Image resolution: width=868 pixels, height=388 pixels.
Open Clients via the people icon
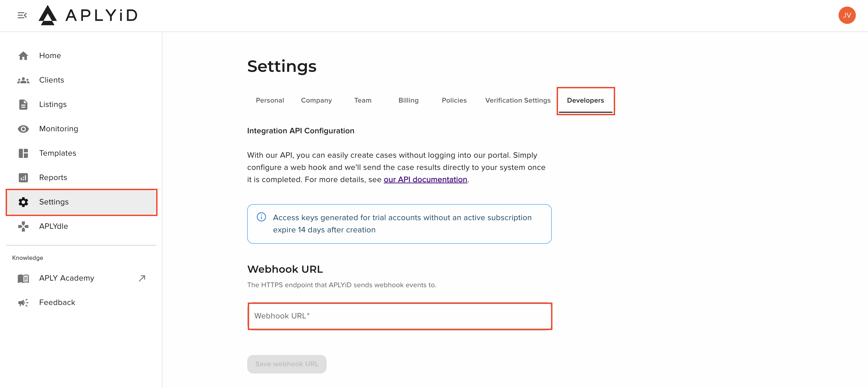(x=23, y=80)
